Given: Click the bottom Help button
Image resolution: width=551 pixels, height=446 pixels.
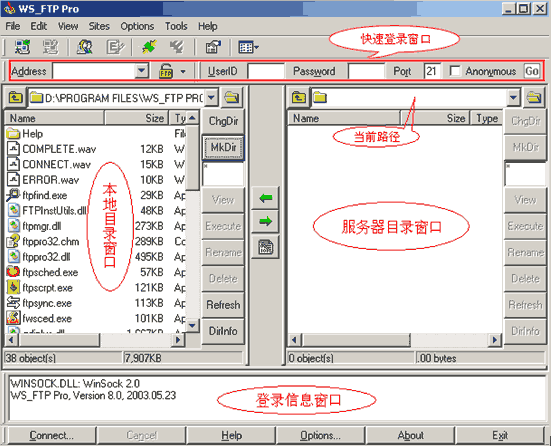Looking at the screenshot, I should pyautogui.click(x=232, y=435).
